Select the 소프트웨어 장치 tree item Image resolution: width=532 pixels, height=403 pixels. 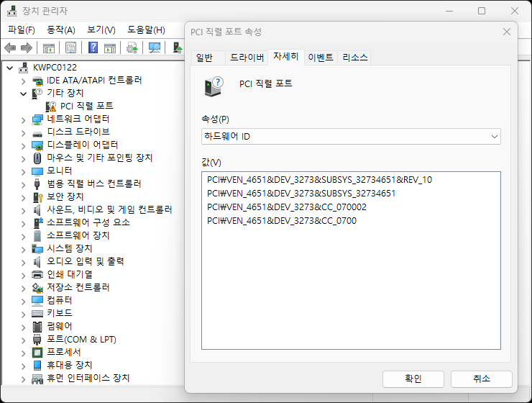coord(78,235)
